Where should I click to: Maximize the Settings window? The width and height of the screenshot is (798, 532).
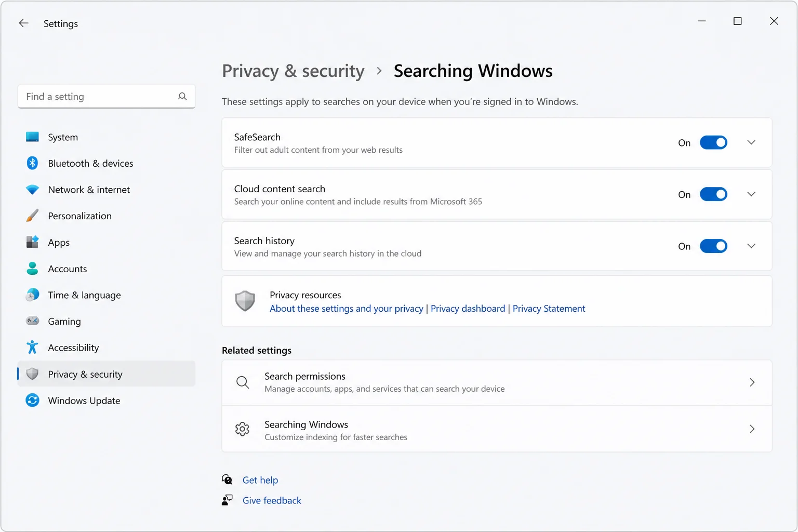tap(737, 21)
